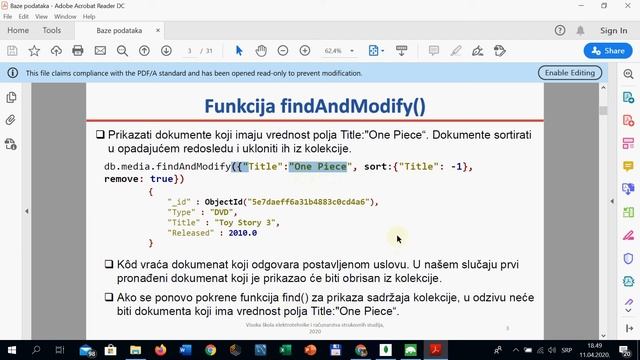This screenshot has height=360, width=640.
Task: Close the Baze podataka tab
Action: [x=158, y=30]
